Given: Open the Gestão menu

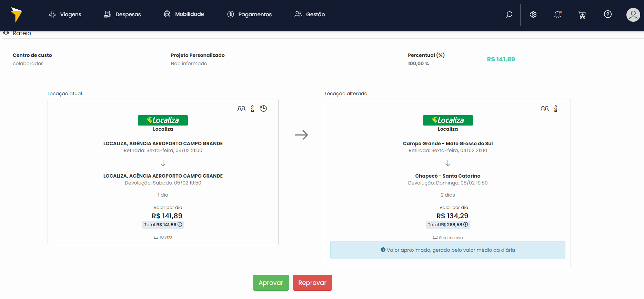Looking at the screenshot, I should pos(310,14).
